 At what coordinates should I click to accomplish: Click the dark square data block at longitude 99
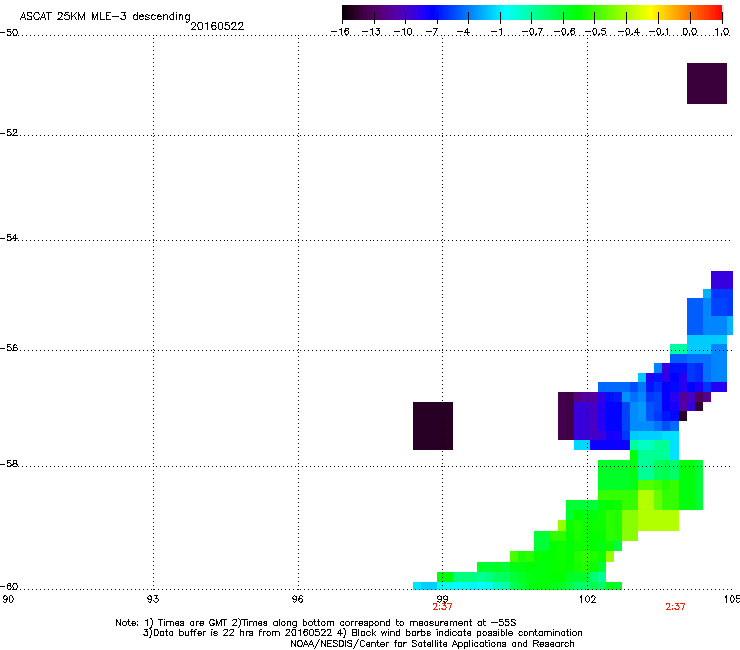coord(433,426)
